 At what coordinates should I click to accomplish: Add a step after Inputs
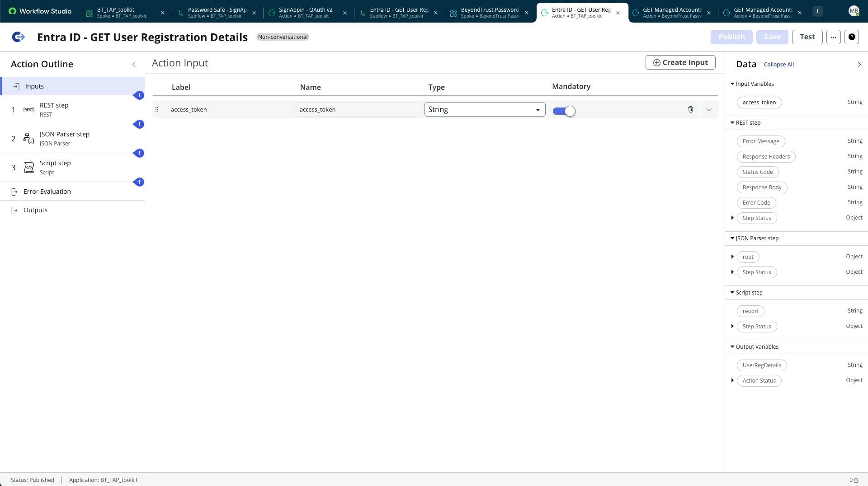(139, 95)
